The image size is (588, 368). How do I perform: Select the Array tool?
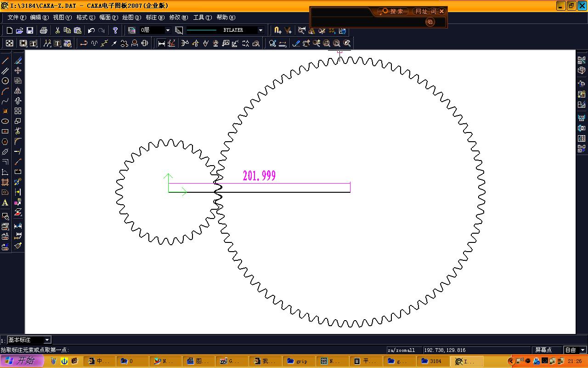pos(18,111)
